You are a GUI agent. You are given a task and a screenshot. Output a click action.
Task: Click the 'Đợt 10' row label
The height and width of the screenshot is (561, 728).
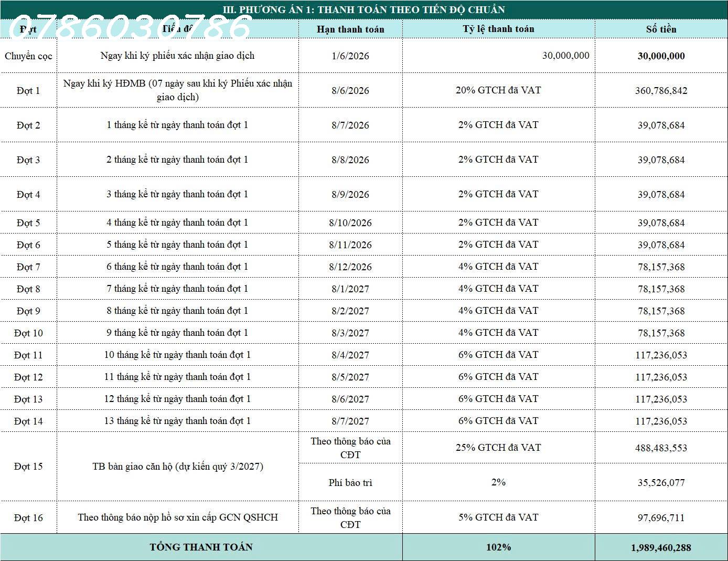28,333
